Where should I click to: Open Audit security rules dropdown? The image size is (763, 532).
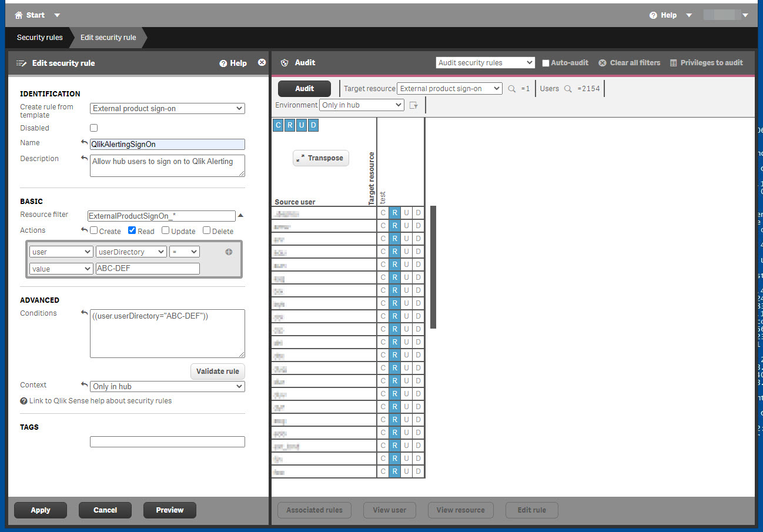pos(486,62)
